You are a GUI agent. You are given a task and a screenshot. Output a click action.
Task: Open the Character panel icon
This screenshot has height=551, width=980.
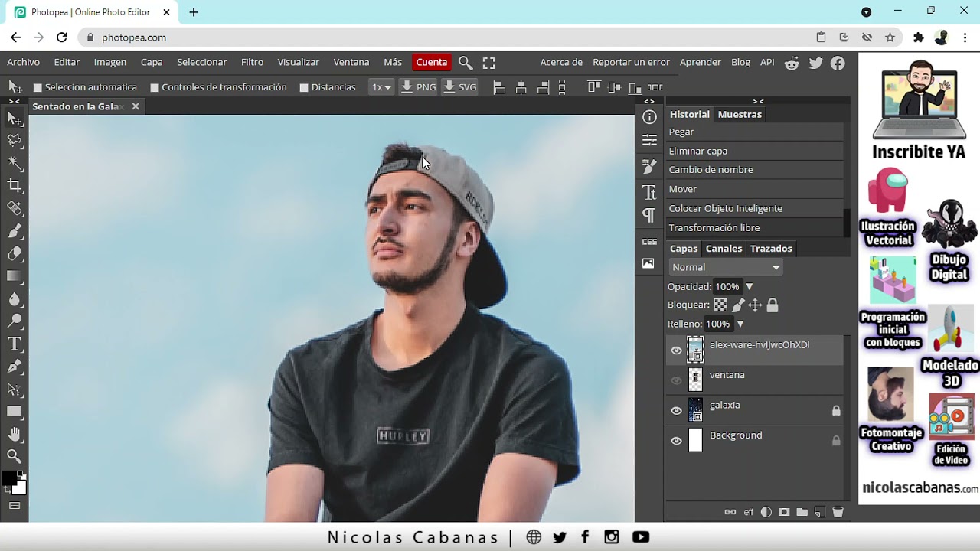649,192
